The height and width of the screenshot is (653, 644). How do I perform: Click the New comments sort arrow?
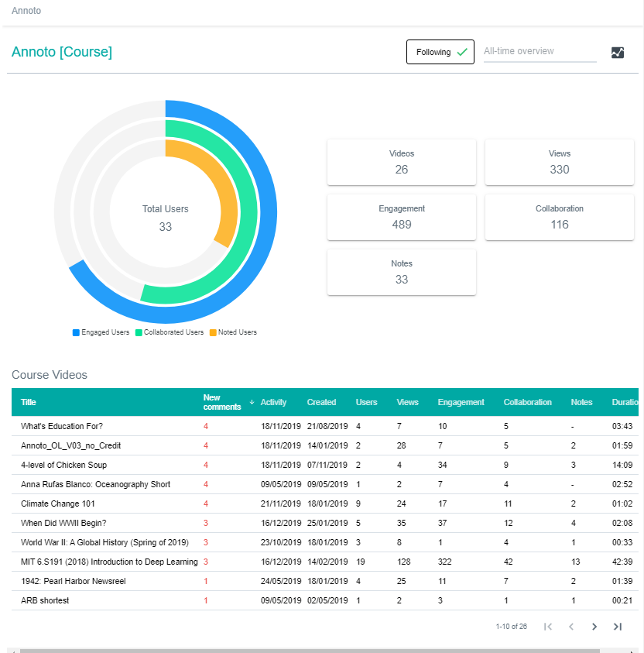click(x=252, y=402)
